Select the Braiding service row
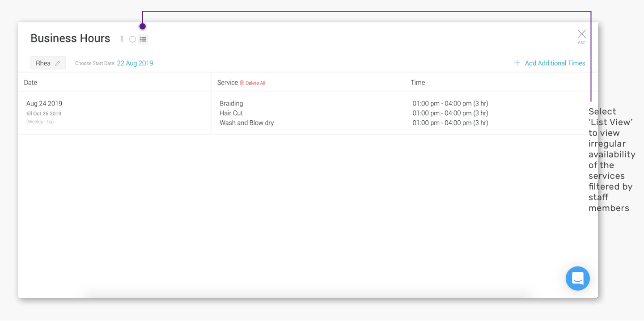Viewport: 644px width, 321px height. pyautogui.click(x=231, y=104)
